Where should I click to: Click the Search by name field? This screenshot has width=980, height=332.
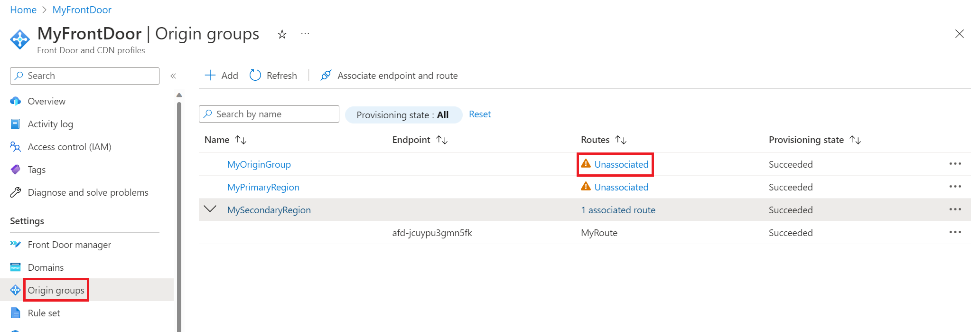click(x=269, y=114)
